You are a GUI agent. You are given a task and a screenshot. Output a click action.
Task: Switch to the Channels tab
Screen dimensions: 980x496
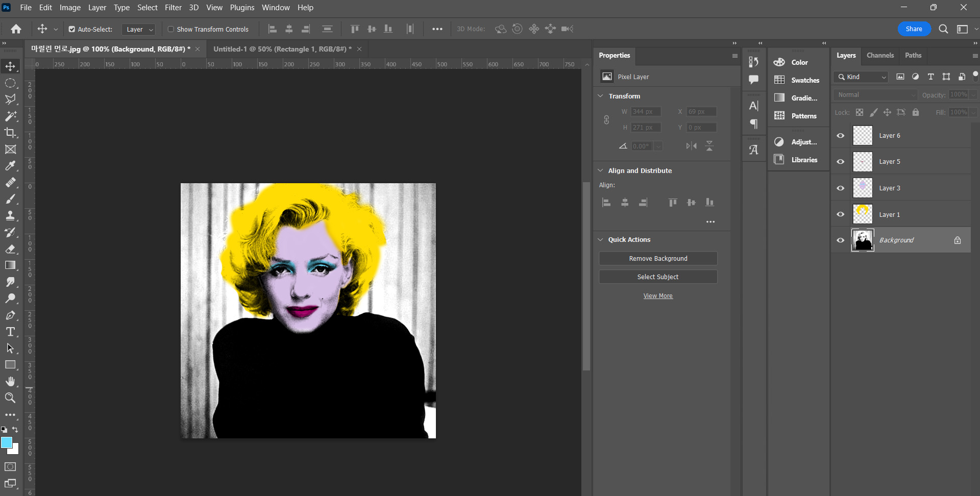tap(880, 55)
